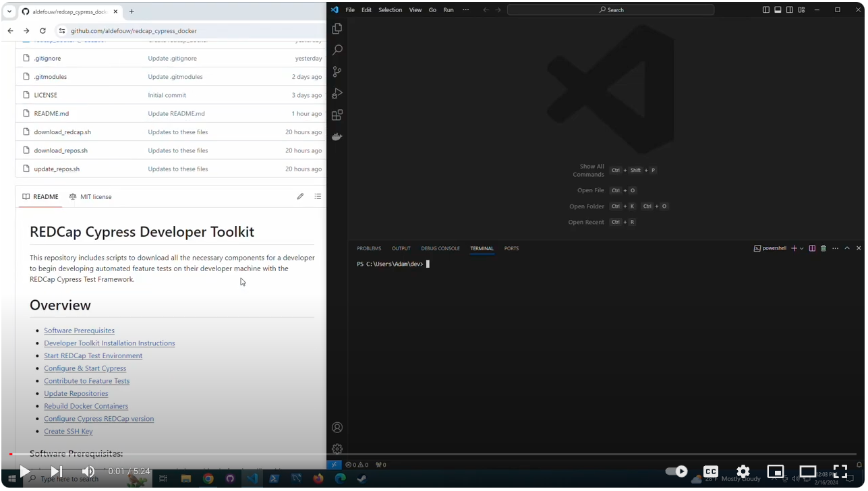Screen dimensions: 868x491
Task: Mute the video with the speaker icon
Action: (x=88, y=471)
